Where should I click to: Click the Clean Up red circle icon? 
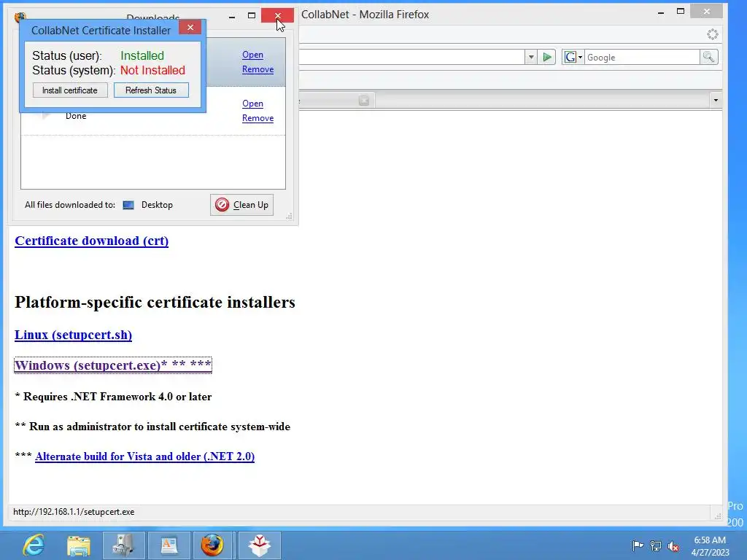click(x=222, y=205)
